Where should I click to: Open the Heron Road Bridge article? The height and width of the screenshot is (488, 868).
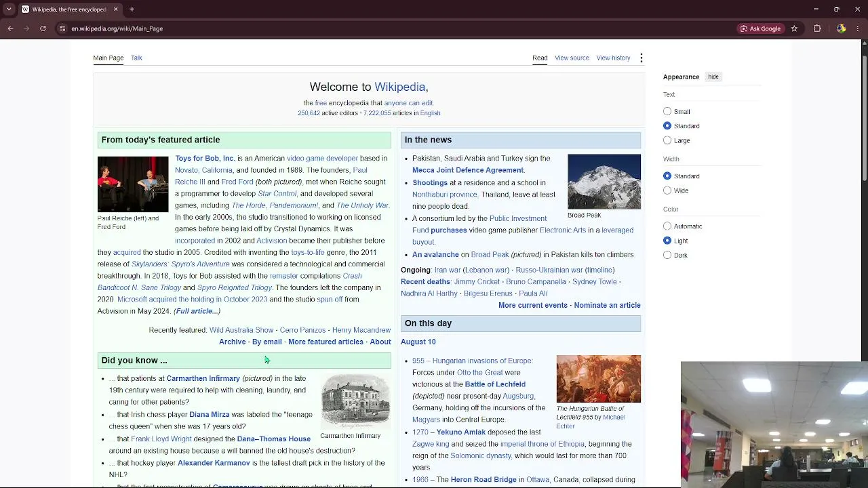[484, 480]
